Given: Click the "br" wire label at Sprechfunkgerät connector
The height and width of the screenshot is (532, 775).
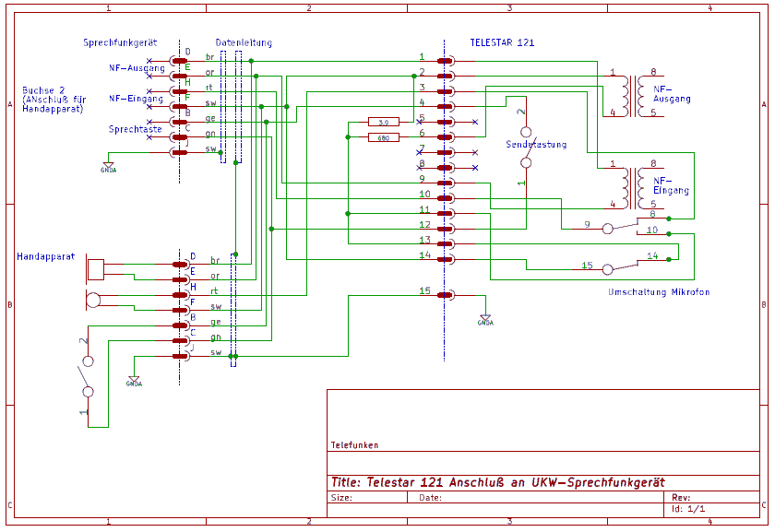Looking at the screenshot, I should coord(210,57).
